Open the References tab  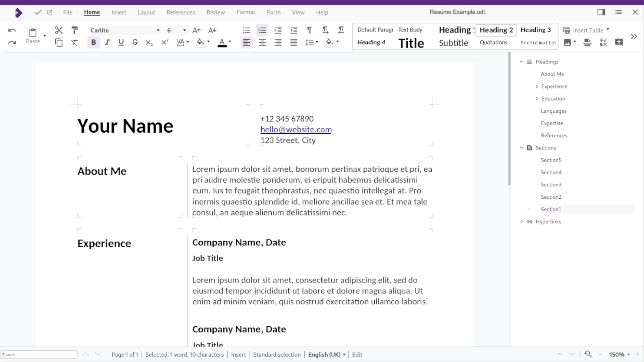click(x=180, y=12)
